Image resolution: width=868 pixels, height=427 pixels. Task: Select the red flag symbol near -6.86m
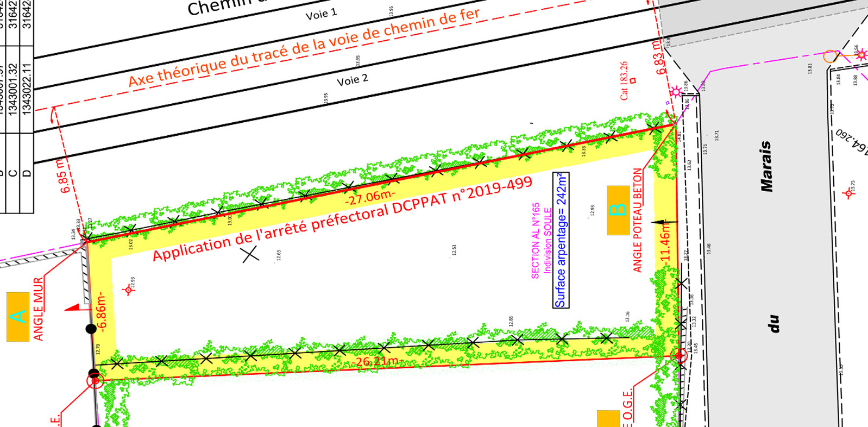(74, 307)
